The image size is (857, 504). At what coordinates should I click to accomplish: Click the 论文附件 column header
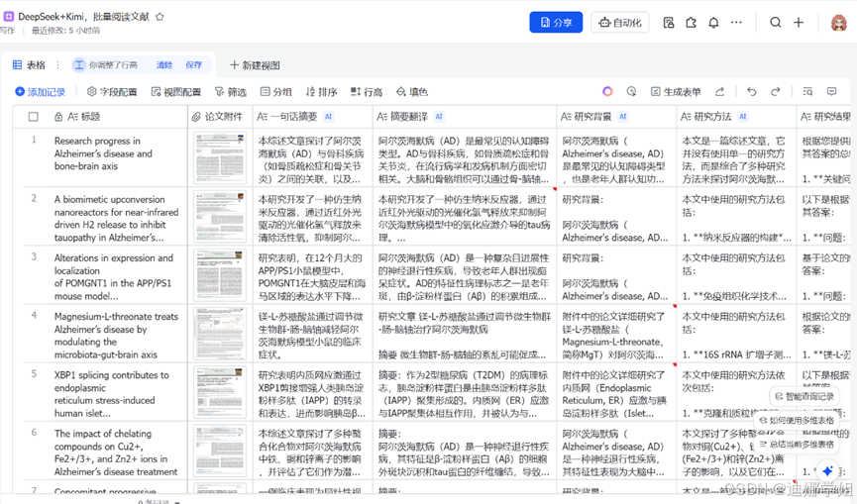[x=220, y=116]
